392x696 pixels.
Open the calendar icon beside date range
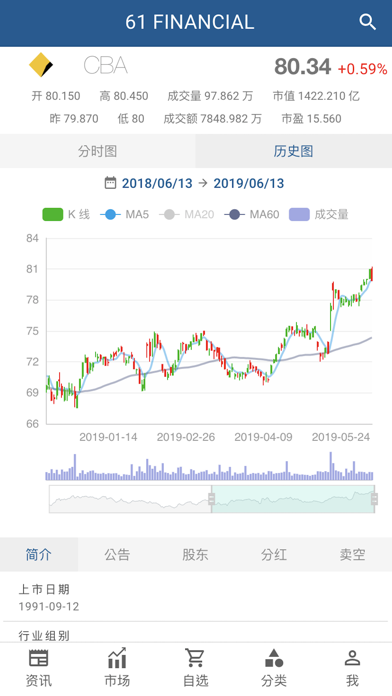pyautogui.click(x=110, y=183)
